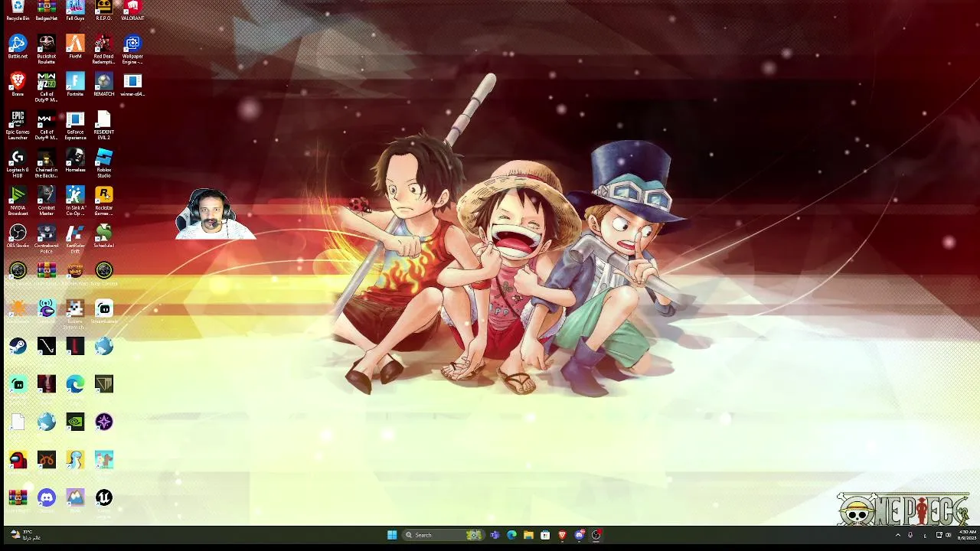Select Red Dead Redemption desktop icon
The image size is (980, 551).
(x=104, y=49)
